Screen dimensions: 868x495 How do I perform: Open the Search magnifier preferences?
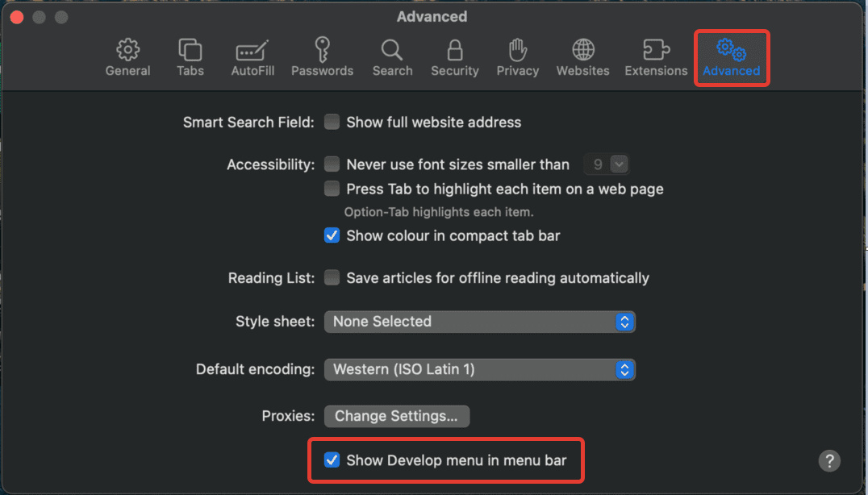[392, 50]
